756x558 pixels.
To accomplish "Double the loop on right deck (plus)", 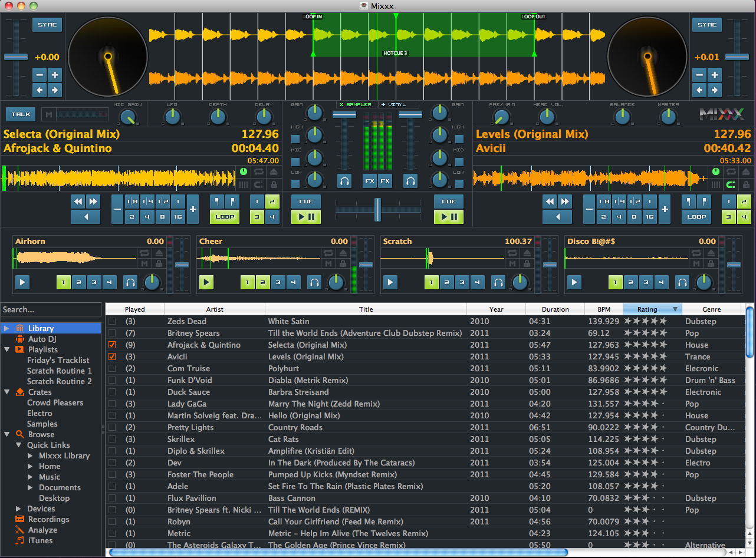I will pos(665,209).
